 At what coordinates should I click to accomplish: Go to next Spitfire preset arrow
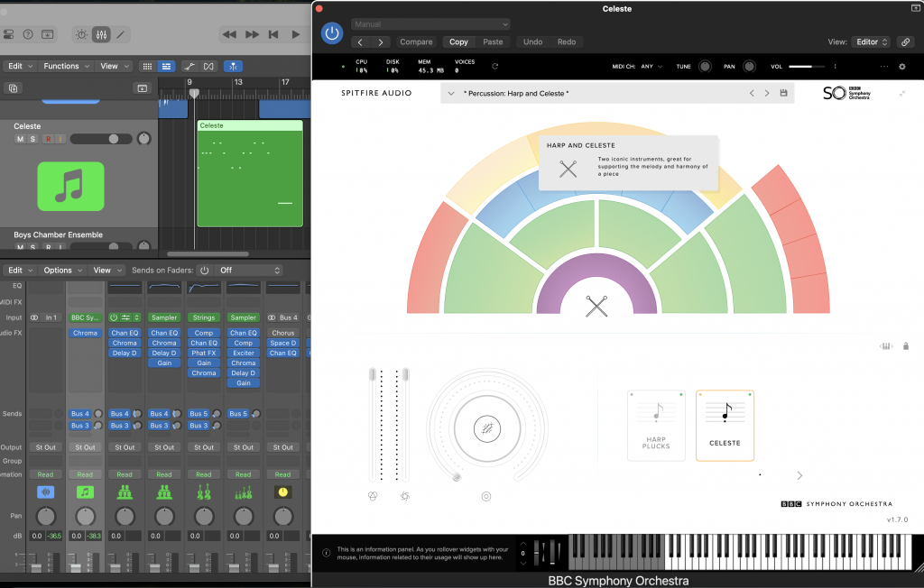coord(767,93)
